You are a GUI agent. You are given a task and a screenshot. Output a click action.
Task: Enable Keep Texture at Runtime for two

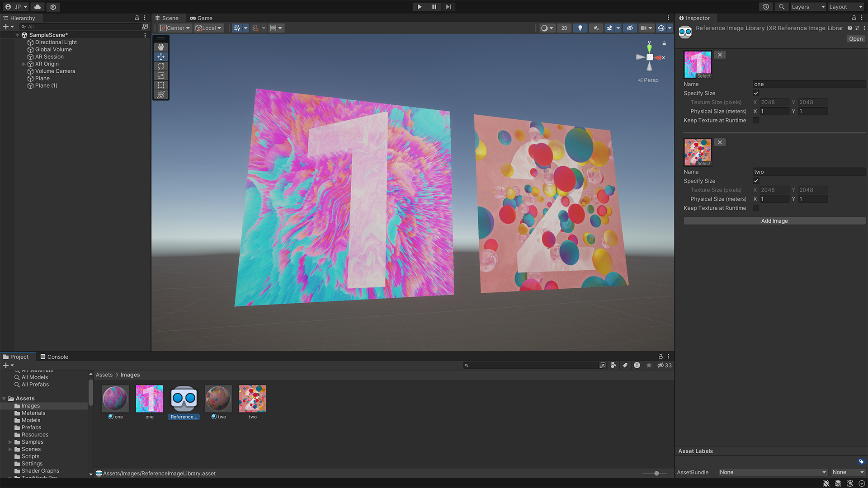756,208
